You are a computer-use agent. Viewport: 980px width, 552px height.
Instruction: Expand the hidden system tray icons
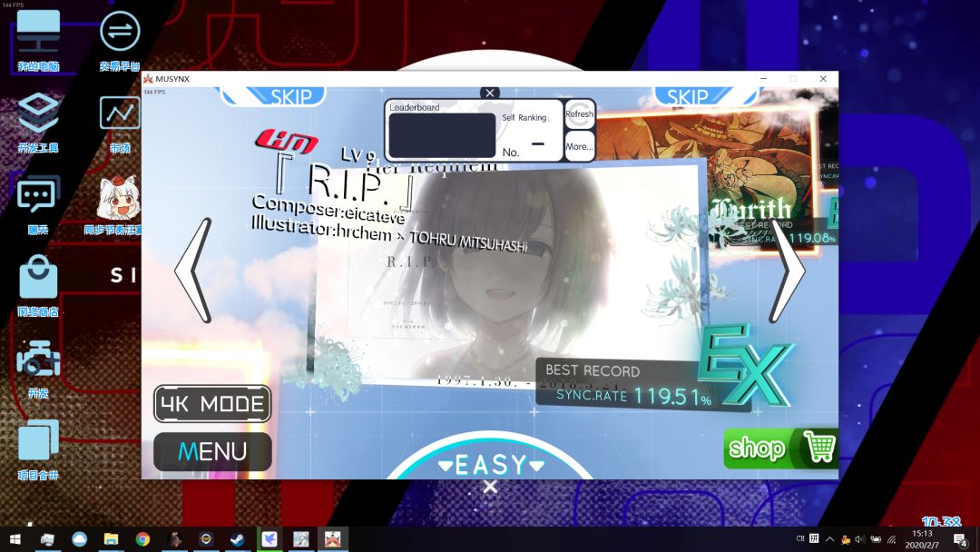[830, 539]
